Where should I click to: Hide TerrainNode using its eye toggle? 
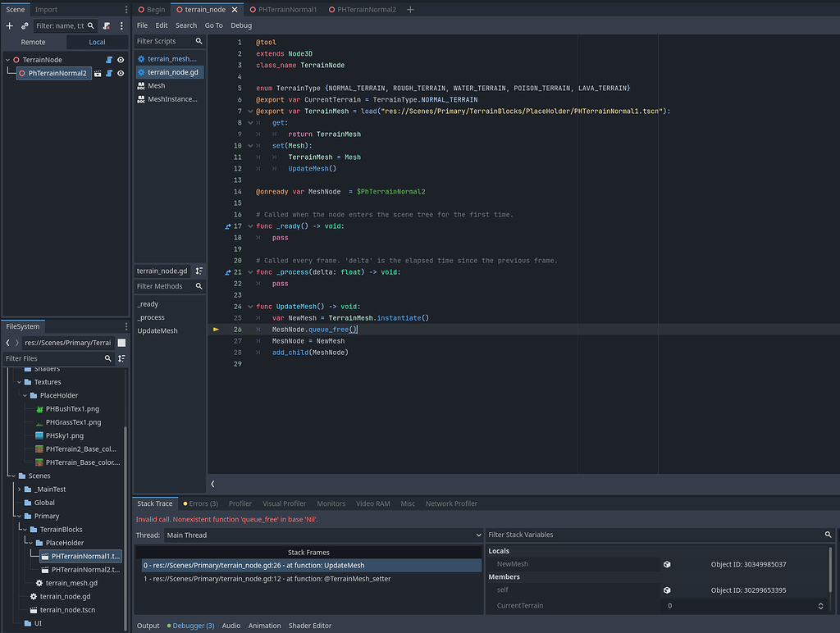121,60
